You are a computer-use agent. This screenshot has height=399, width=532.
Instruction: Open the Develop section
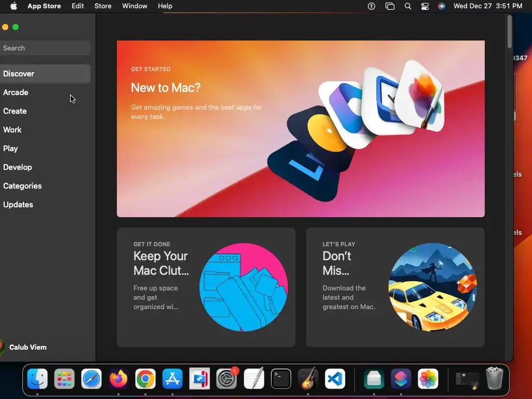[x=45, y=167]
